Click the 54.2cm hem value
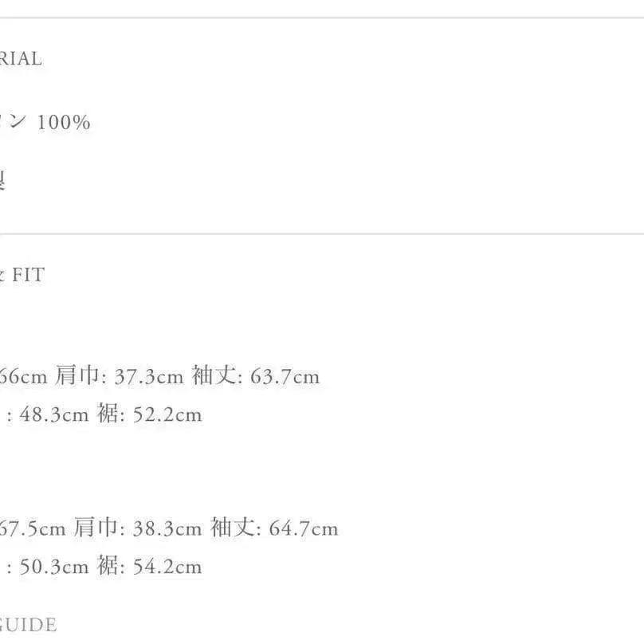The image size is (644, 644). [167, 567]
